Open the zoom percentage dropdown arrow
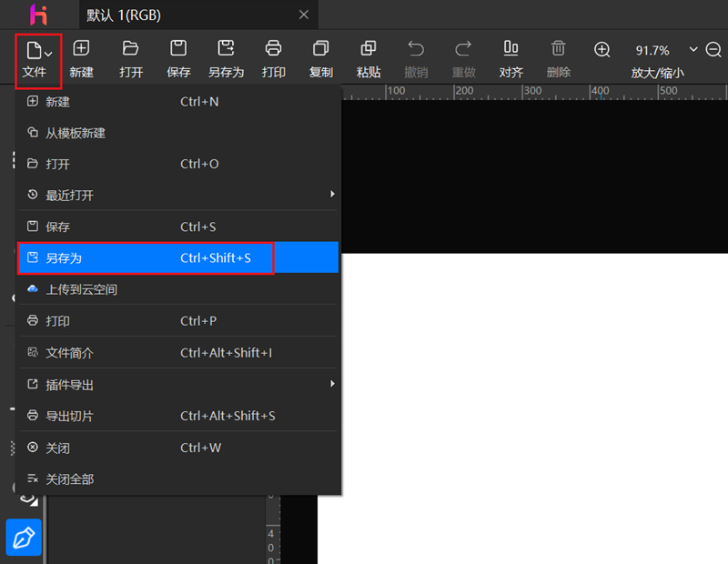Image resolution: width=728 pixels, height=564 pixels. tap(693, 49)
